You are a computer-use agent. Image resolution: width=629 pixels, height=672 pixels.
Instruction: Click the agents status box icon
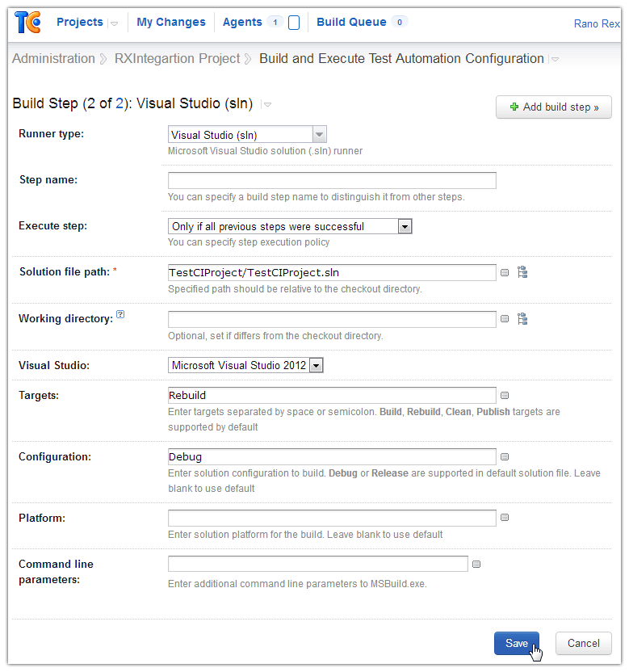[294, 23]
